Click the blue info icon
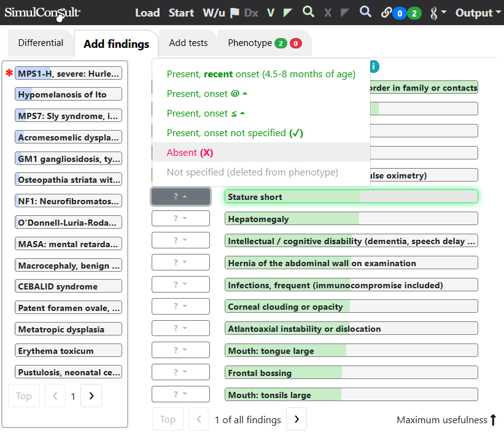Screen dimensions: 504x433 (374, 67)
